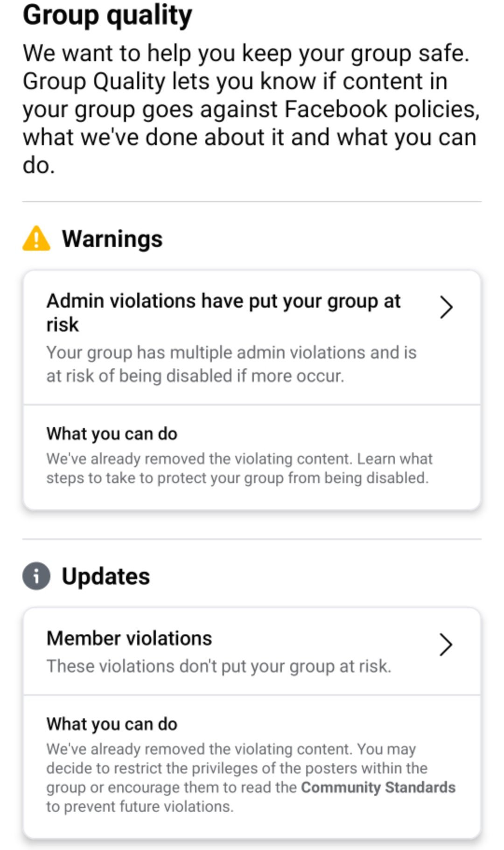Click 'What you can do' in the Updates card
This screenshot has height=850, width=504.
(112, 724)
